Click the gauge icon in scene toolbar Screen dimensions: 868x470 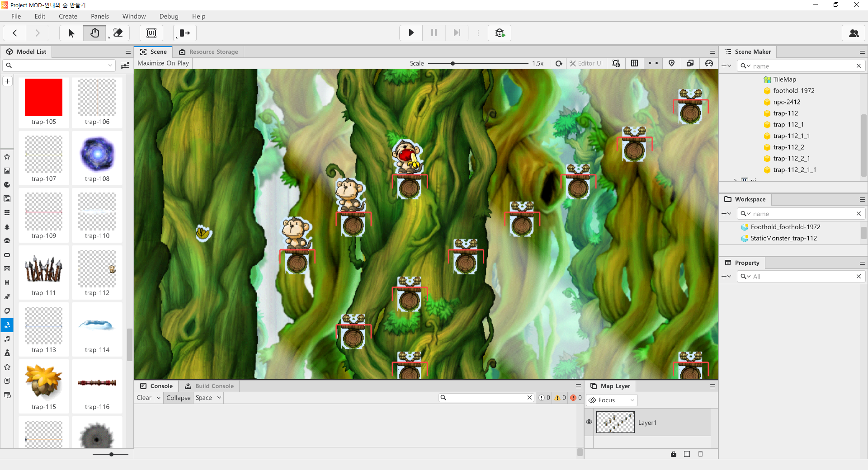click(709, 63)
